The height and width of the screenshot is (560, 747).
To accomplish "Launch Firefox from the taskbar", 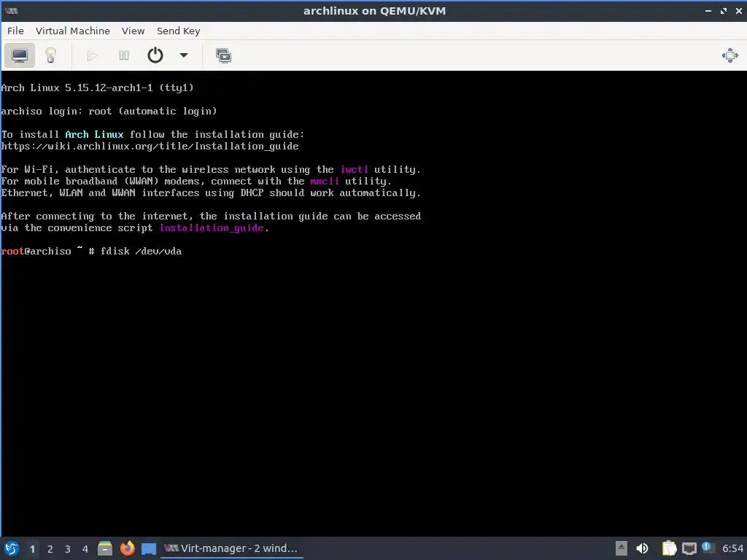I will pos(127,548).
